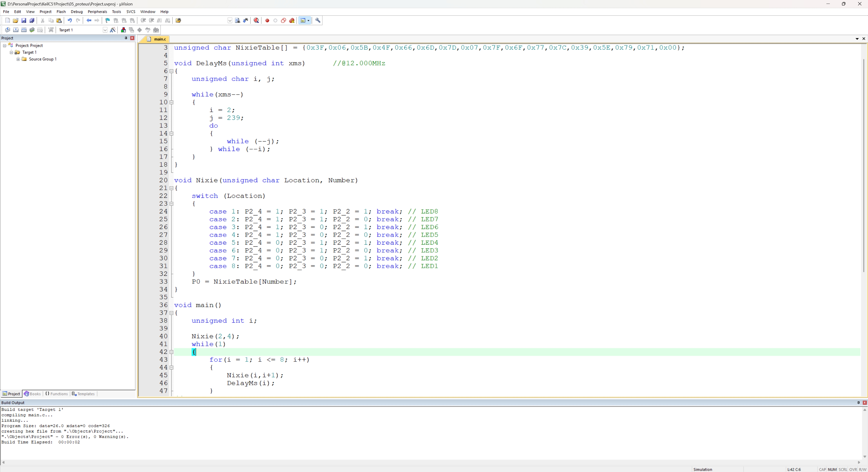Viewport: 868px width, 472px height.
Task: Switch to the Books tab
Action: point(32,394)
